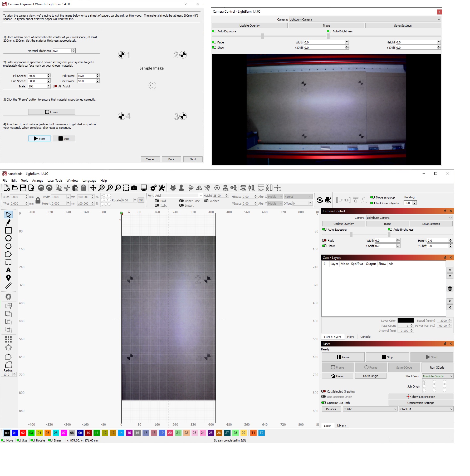Click the Offset Shapes tool icon
470x476 pixels.
(8, 297)
